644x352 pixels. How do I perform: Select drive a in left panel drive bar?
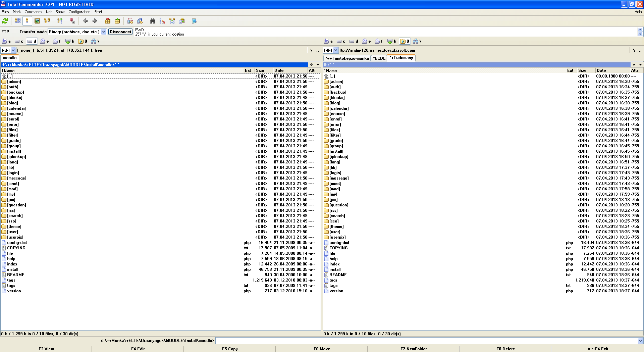[6, 41]
